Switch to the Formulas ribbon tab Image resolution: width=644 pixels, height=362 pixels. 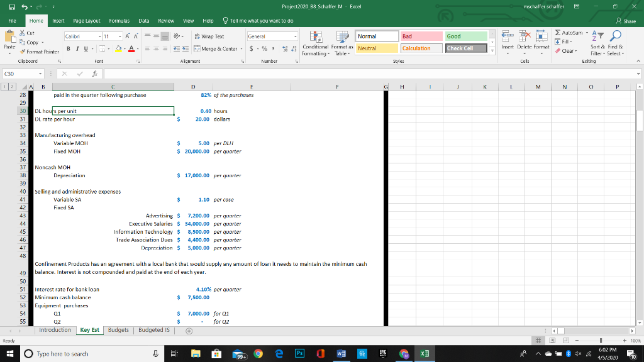point(119,19)
